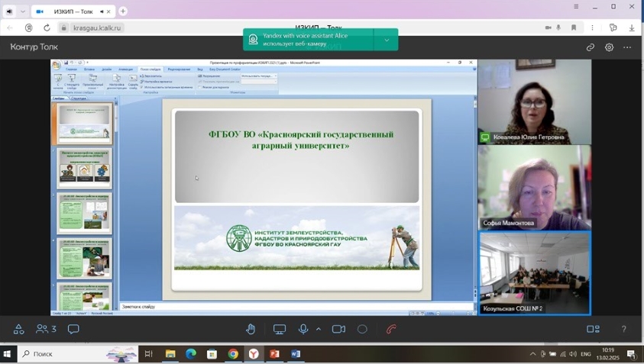Screen dimensions: 644x364
Task: Expand the Alice webcam notification chevron
Action: click(387, 40)
